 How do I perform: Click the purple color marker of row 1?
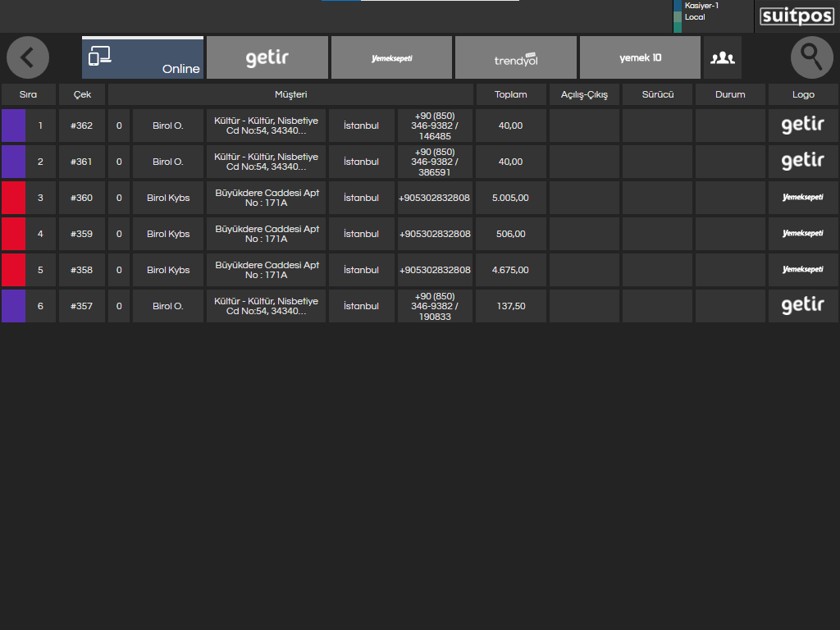click(x=13, y=126)
